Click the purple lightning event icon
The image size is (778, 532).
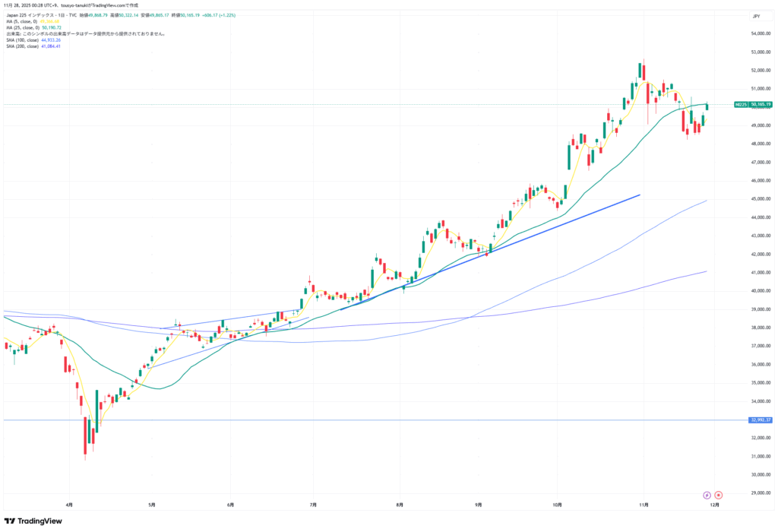click(707, 494)
